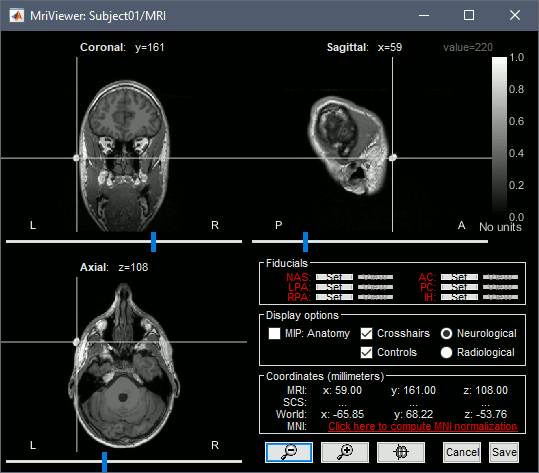Click the World y: 68.22 coordinate

coord(413,414)
